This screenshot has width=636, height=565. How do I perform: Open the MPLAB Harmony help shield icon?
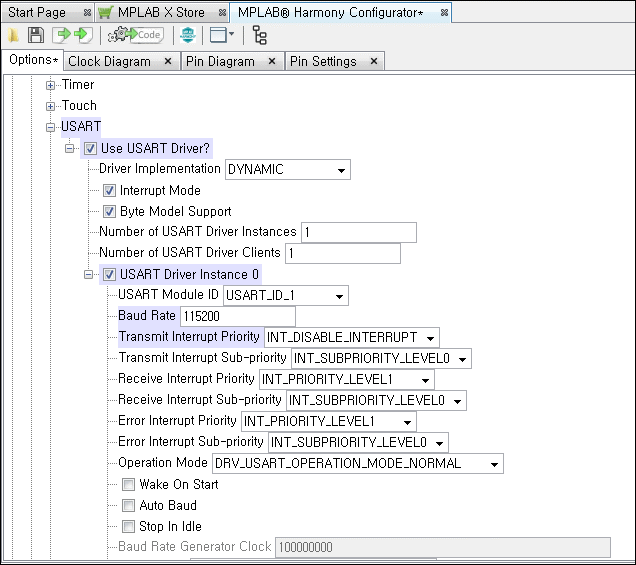[188, 35]
